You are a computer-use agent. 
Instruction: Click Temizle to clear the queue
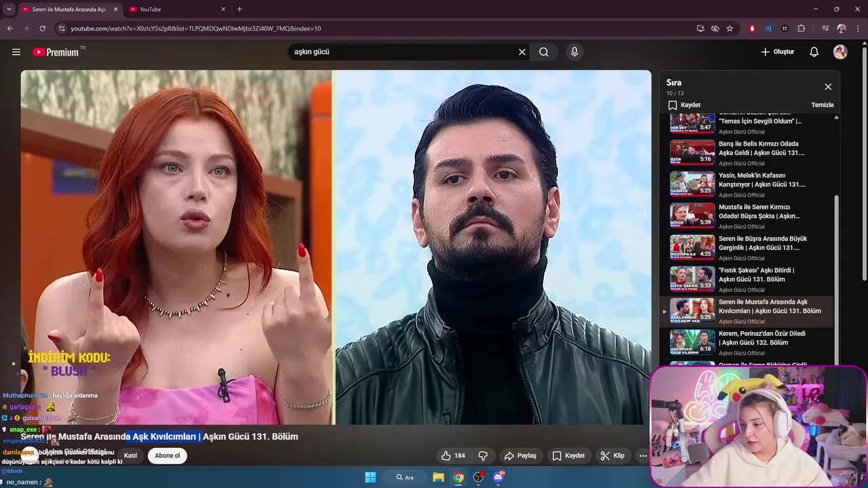[823, 105]
